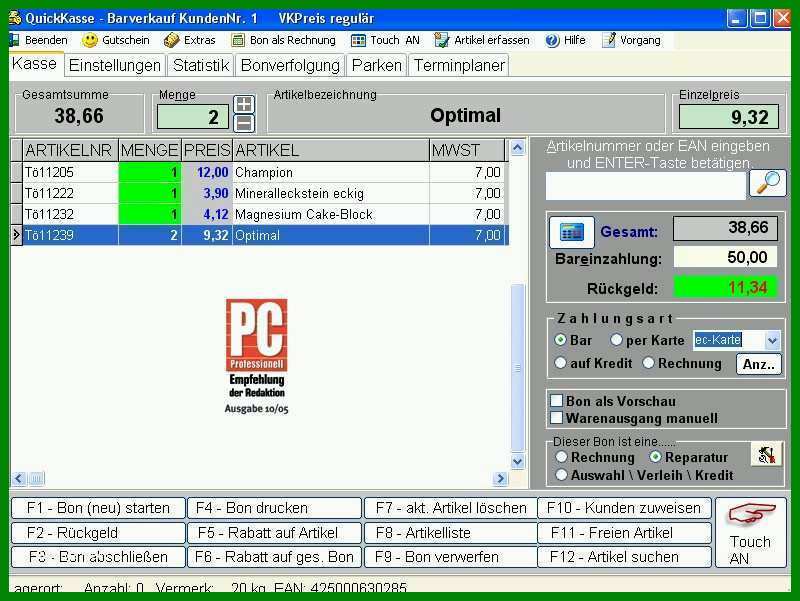Click F10 - Kunden zuweisen button
Viewport: 800px width, 601px height.
coord(624,508)
